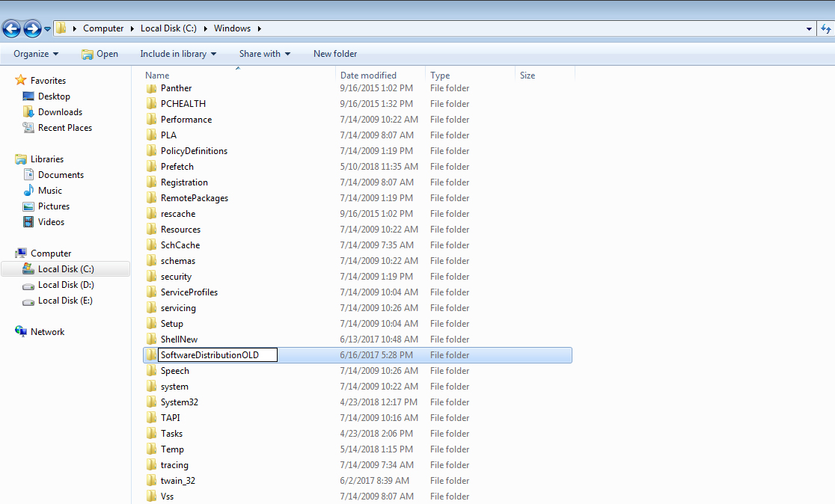The height and width of the screenshot is (504, 835).
Task: Open the Share with menu
Action: 265,54
